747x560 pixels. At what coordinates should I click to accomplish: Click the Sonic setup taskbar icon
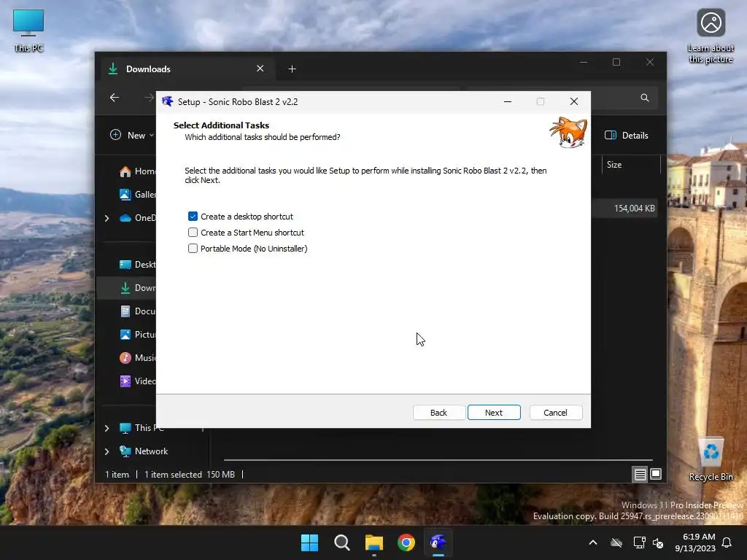[x=438, y=542]
